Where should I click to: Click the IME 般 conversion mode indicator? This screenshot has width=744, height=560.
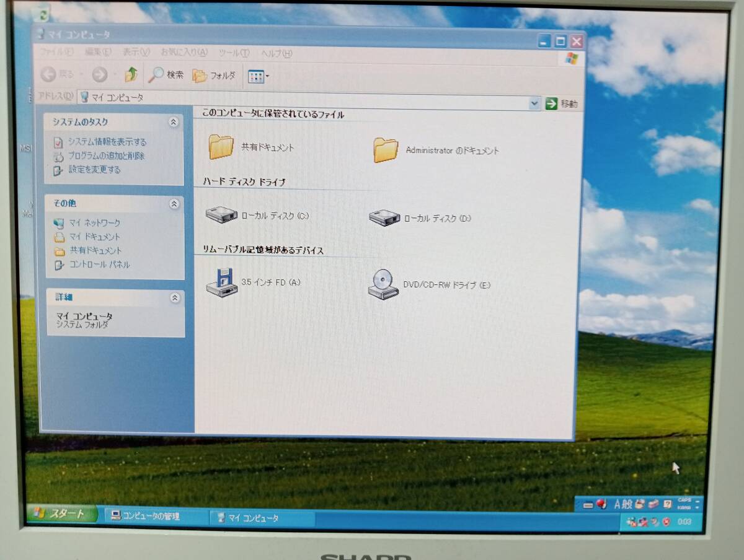[x=627, y=504]
